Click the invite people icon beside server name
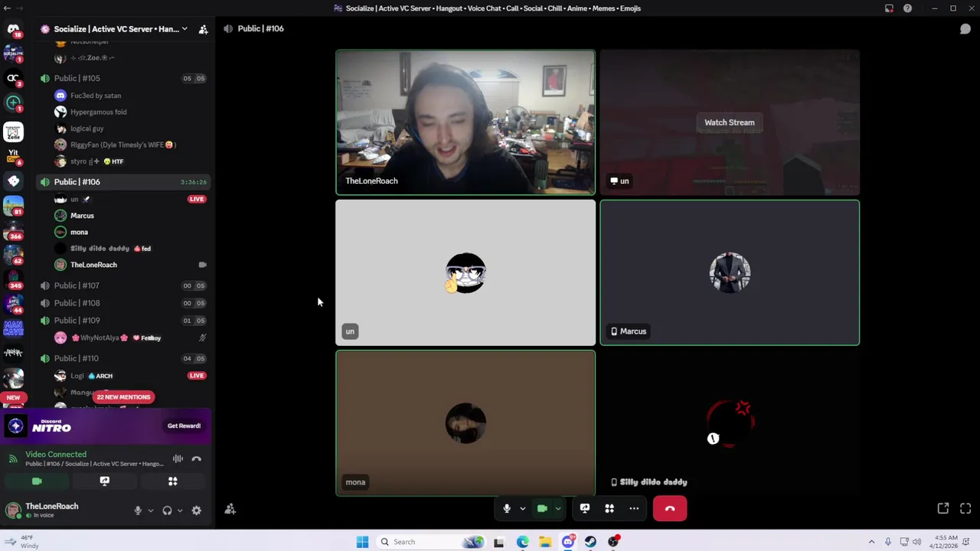 [203, 29]
